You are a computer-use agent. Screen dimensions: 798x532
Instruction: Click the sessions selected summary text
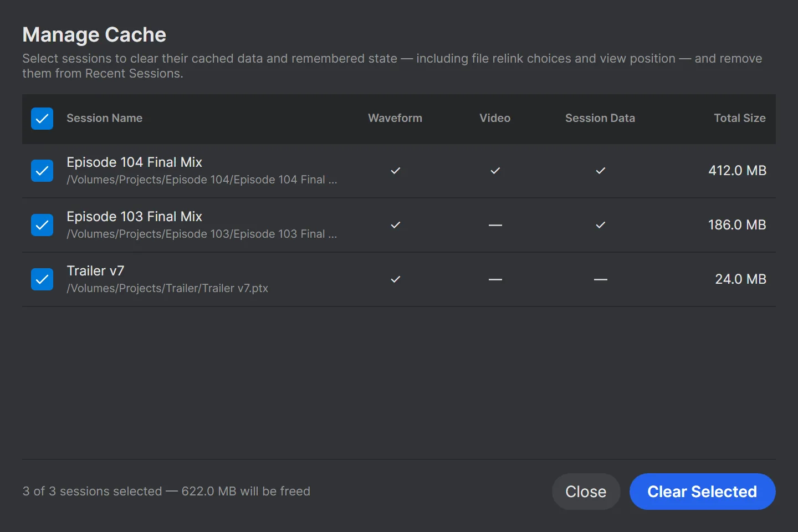click(166, 491)
